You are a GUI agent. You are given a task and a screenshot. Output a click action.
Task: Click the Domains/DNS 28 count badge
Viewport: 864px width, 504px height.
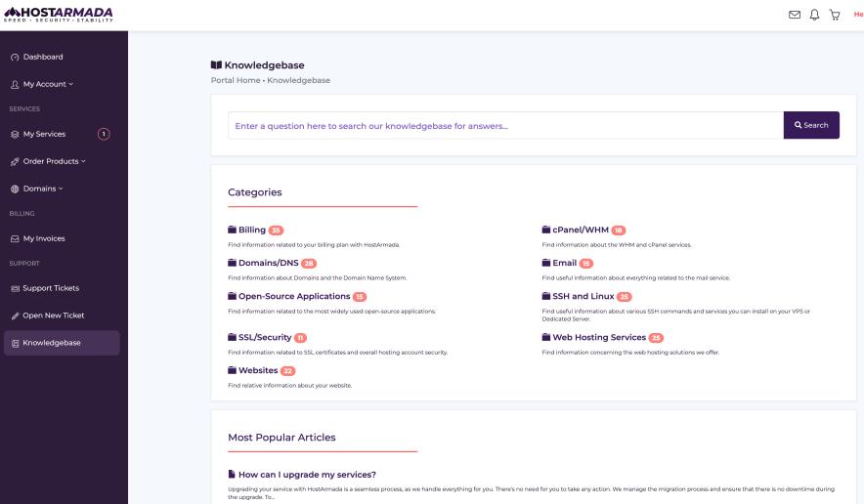pos(309,264)
